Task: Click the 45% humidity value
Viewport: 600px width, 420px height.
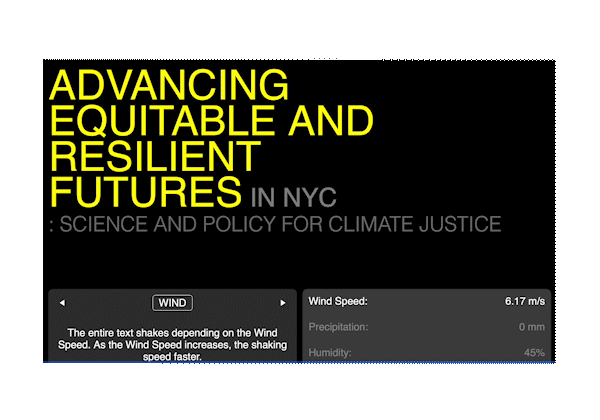Action: [534, 352]
